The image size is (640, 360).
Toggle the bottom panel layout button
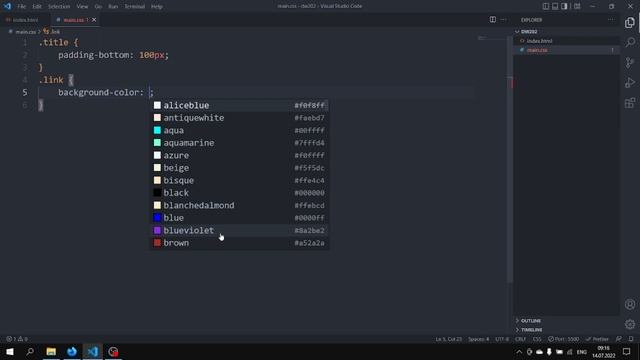tap(555, 6)
